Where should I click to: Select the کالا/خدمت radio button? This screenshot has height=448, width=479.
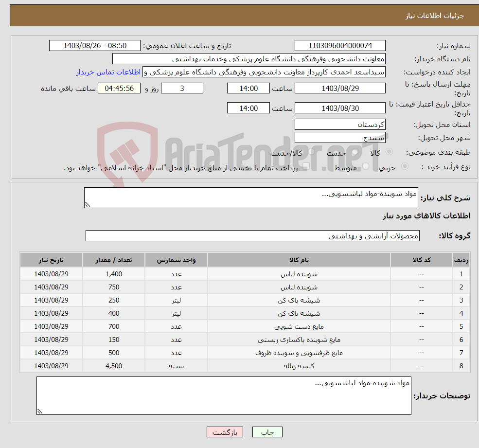point(311,152)
